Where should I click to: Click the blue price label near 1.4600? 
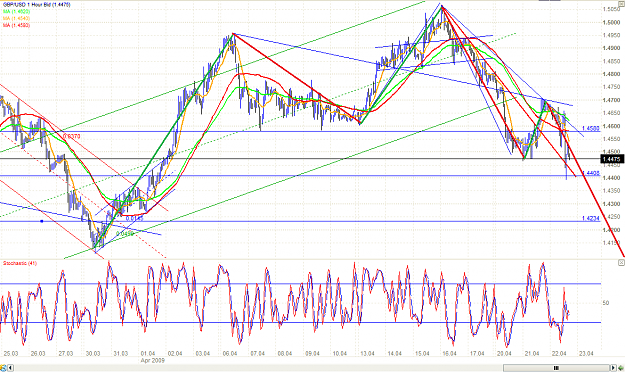[591, 128]
